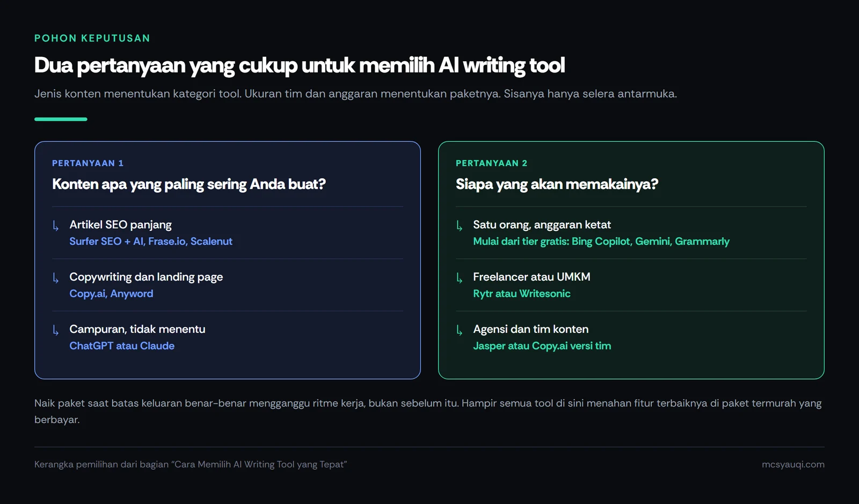The height and width of the screenshot is (504, 859).
Task: Select the POHON KEPUTUSAN label
Action: [92, 38]
